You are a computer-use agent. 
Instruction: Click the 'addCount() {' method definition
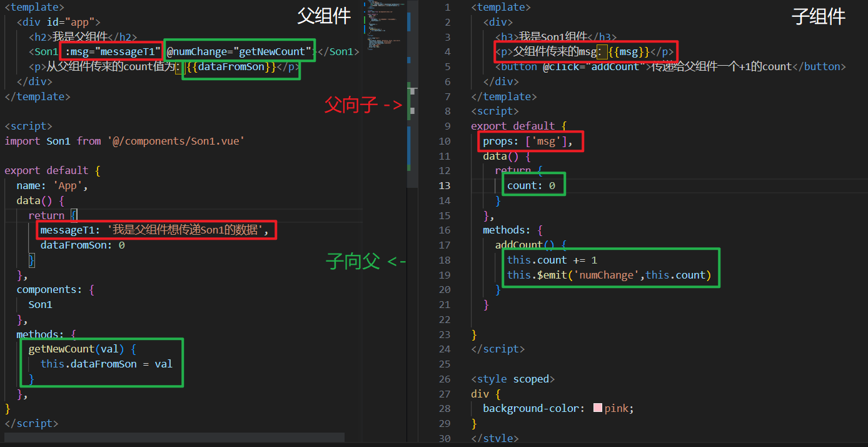point(531,245)
